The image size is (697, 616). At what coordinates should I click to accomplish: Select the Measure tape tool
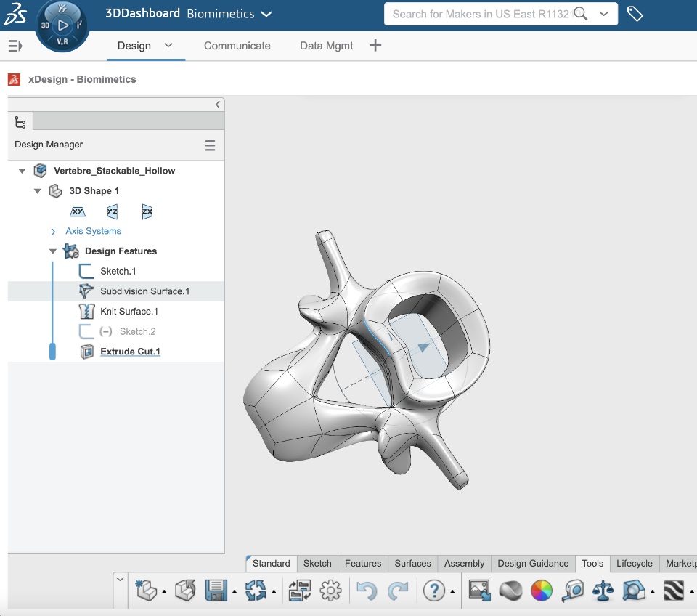(573, 591)
